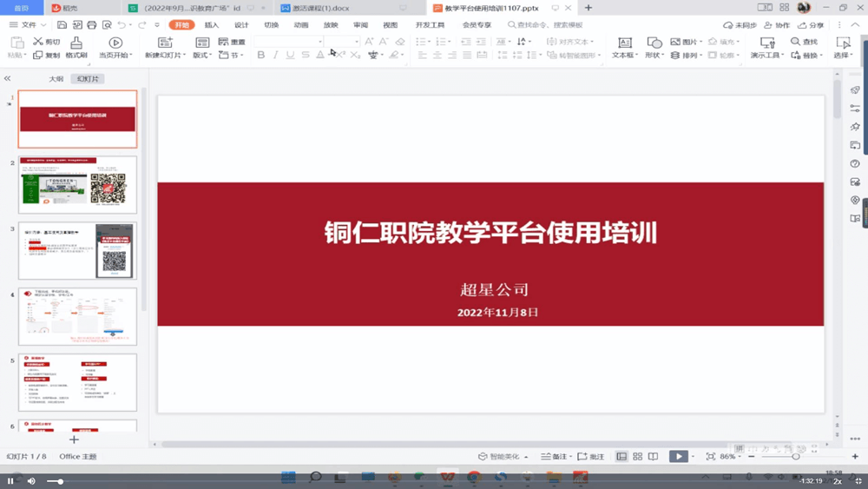Viewport: 868px width, 489px height.
Task: Open the font name dropdown
Action: 320,42
